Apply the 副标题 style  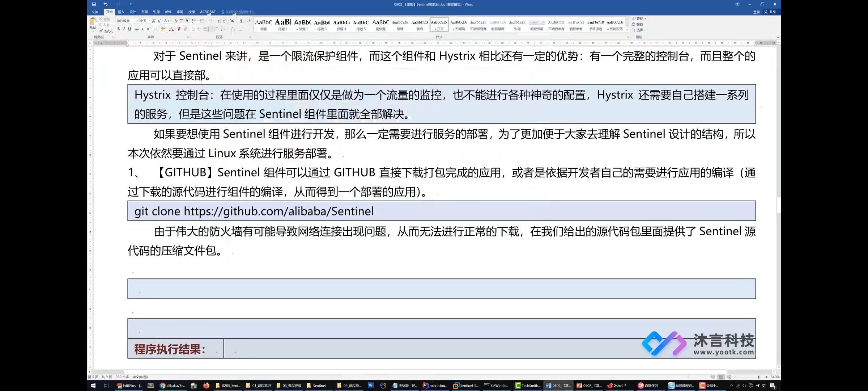(x=380, y=25)
